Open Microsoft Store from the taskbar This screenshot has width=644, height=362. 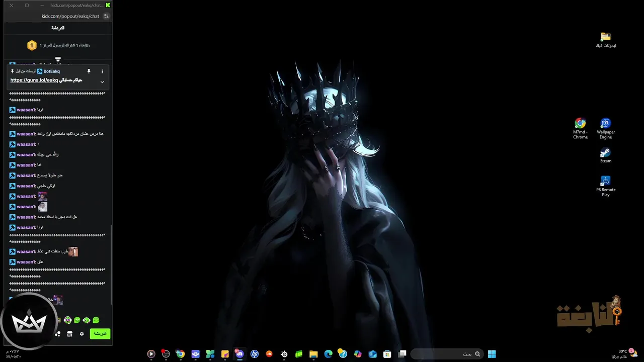click(387, 354)
